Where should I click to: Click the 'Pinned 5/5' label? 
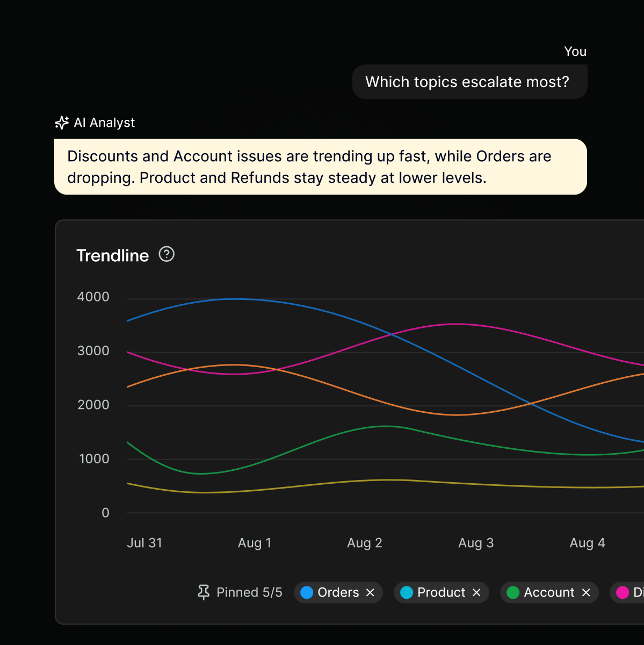[249, 592]
